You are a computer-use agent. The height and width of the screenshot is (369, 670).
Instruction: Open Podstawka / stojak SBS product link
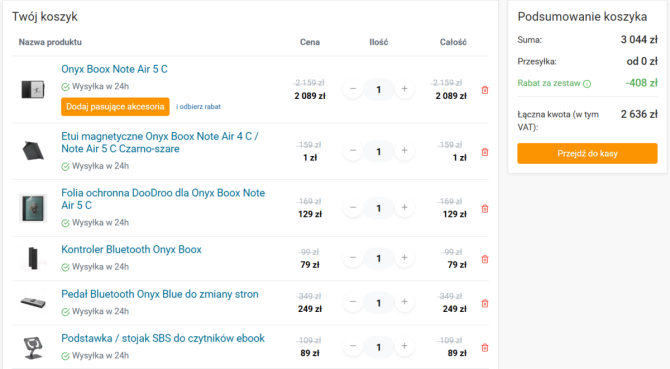(x=163, y=338)
